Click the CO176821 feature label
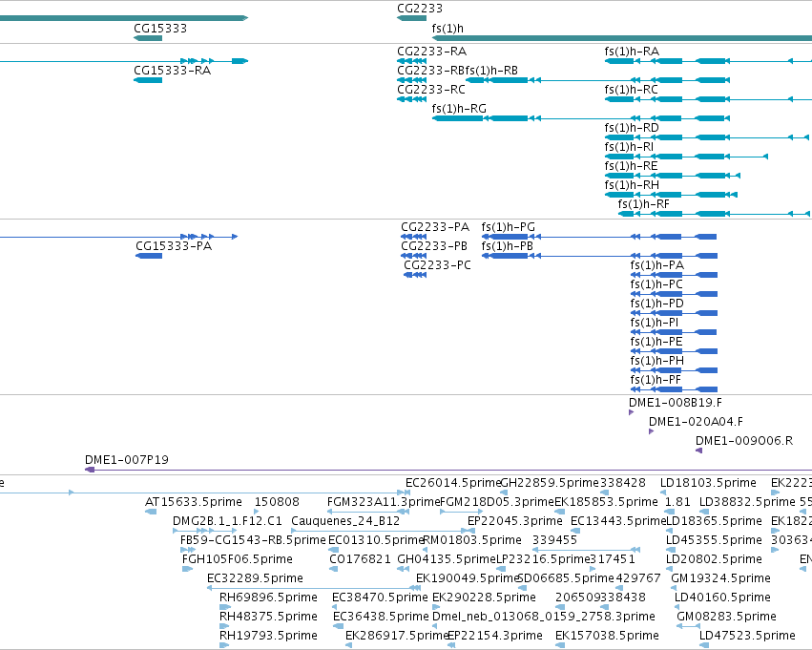This screenshot has height=650, width=812. (x=360, y=559)
